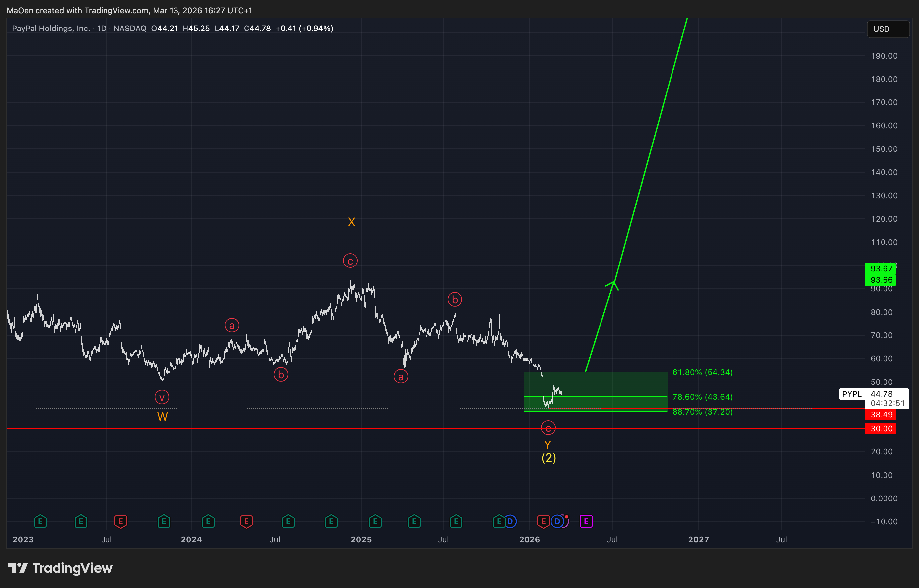
Task: Click the 2026 label on the time axis
Action: (x=529, y=540)
